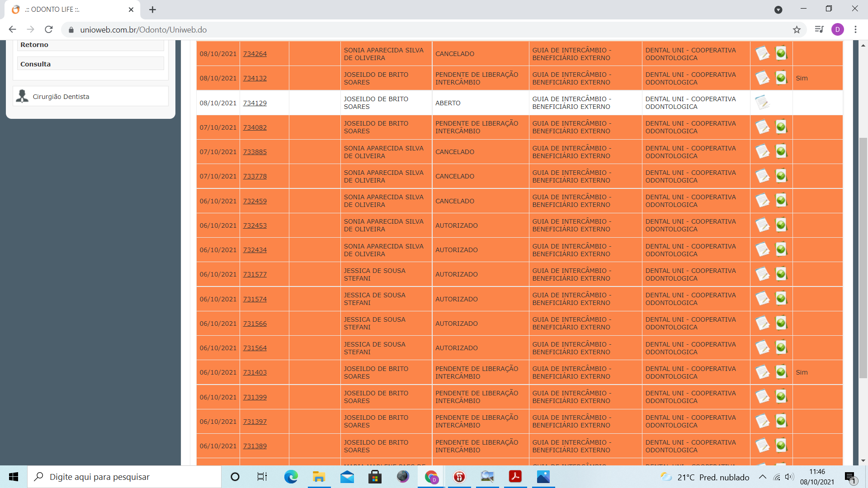
Task: Click edit icon for guide 731403
Action: pyautogui.click(x=762, y=372)
